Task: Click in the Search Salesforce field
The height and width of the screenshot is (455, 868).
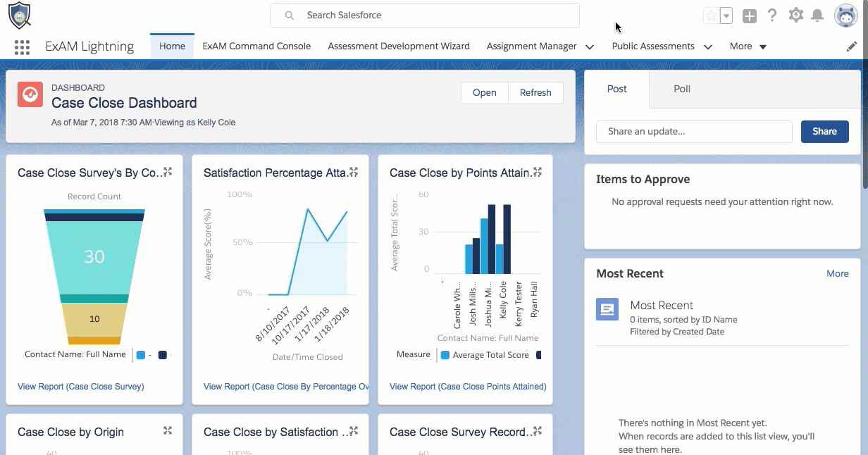Action: click(425, 15)
